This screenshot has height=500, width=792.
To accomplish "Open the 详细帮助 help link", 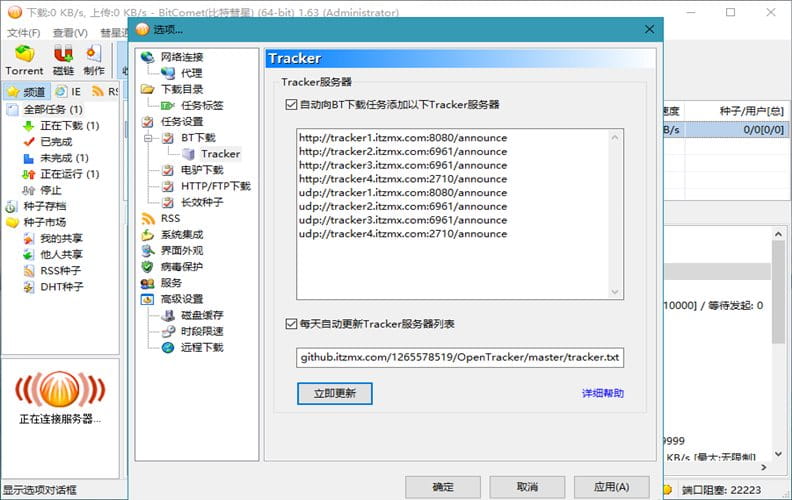I will pyautogui.click(x=602, y=394).
